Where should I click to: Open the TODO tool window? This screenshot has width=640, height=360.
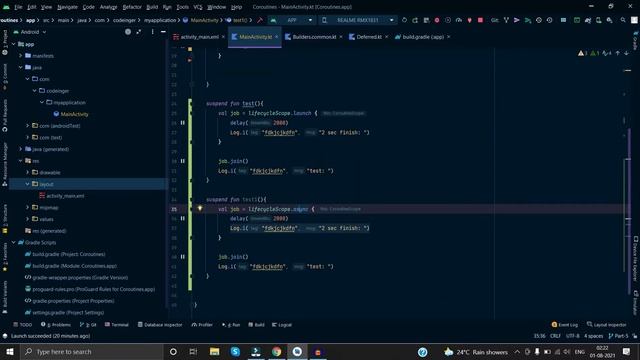tap(22, 325)
